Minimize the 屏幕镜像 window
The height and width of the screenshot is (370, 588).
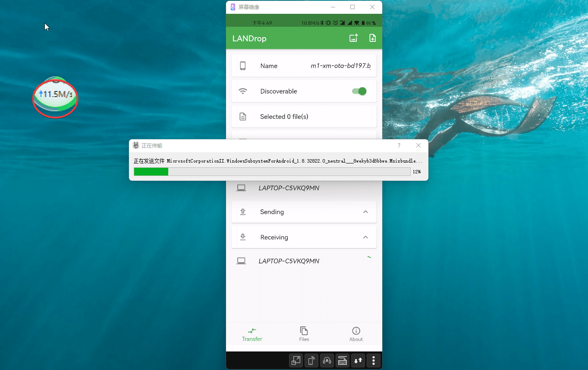click(x=333, y=7)
